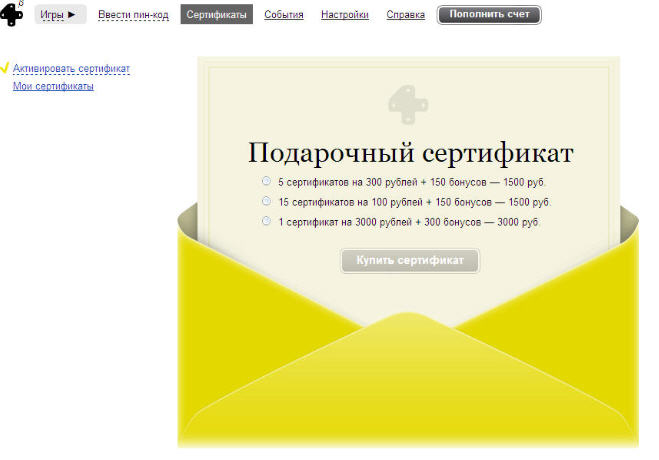659x460 pixels.
Task: Select the Сертификаты tab
Action: (x=216, y=14)
